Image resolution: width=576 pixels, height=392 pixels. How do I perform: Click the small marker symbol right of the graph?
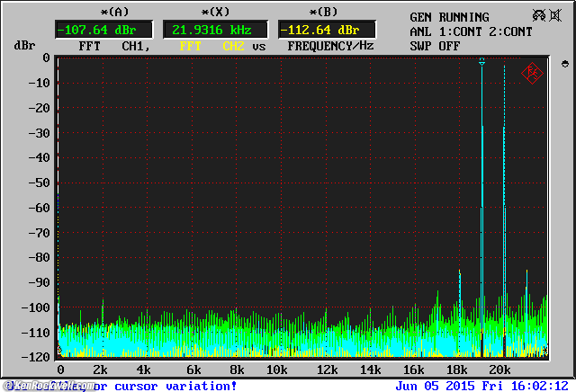562,63
